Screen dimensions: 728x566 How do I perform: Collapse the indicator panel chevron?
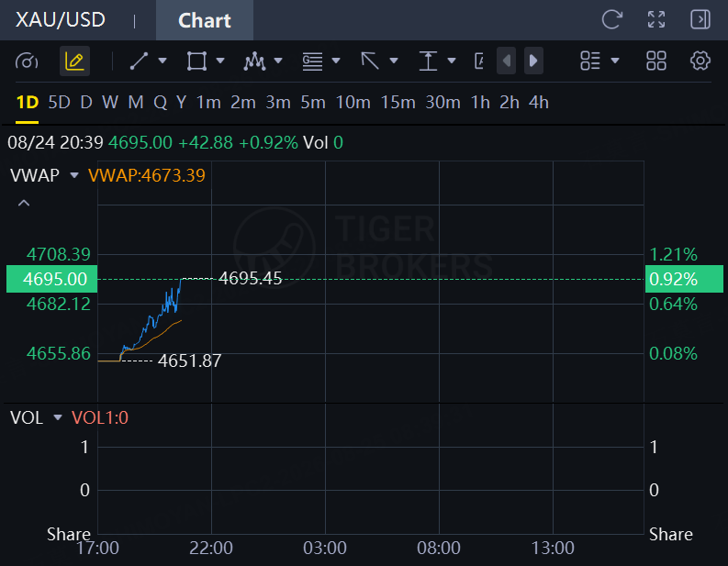24,203
